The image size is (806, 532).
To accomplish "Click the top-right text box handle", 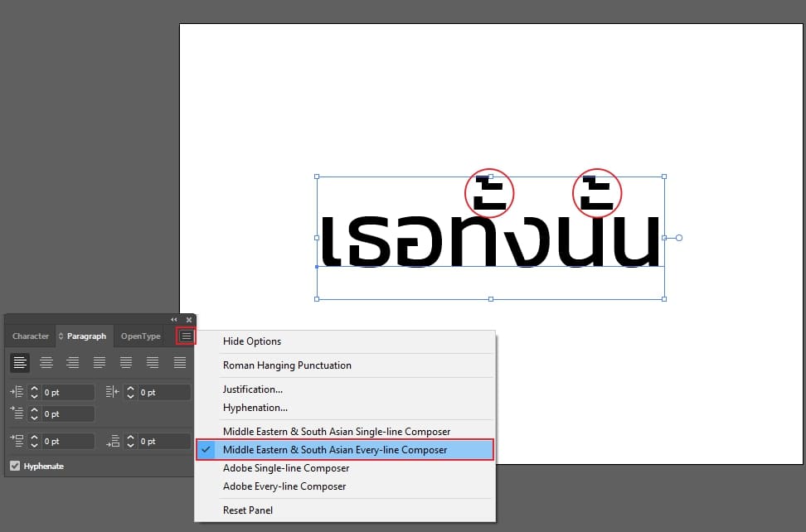I will pyautogui.click(x=664, y=177).
